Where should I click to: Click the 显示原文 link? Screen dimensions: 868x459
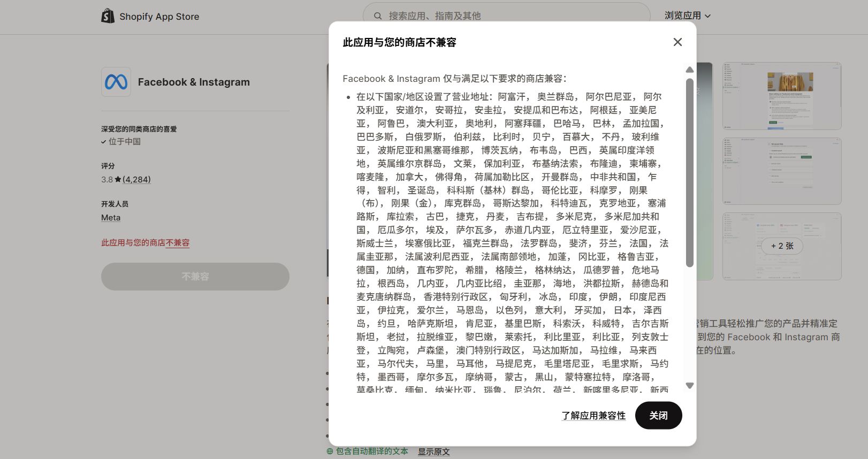point(434,452)
